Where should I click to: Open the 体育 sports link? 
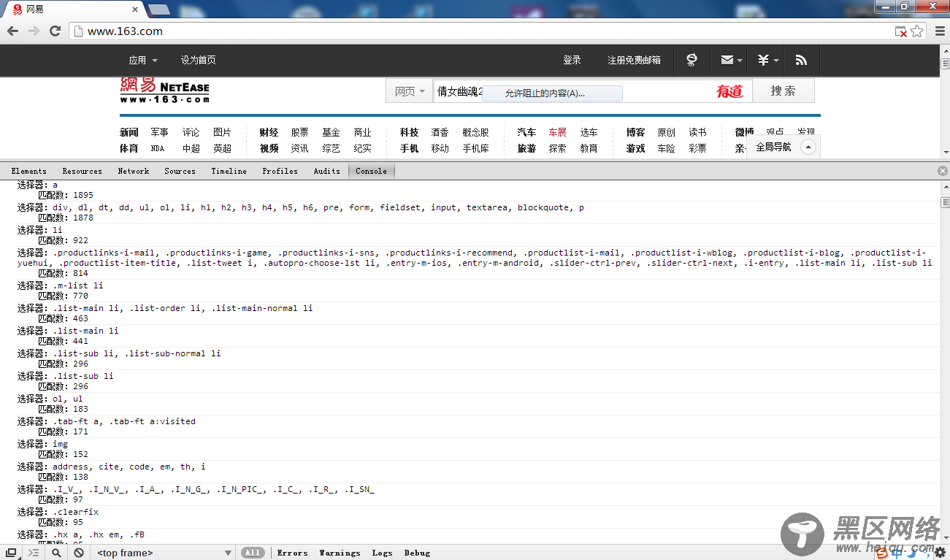(129, 148)
